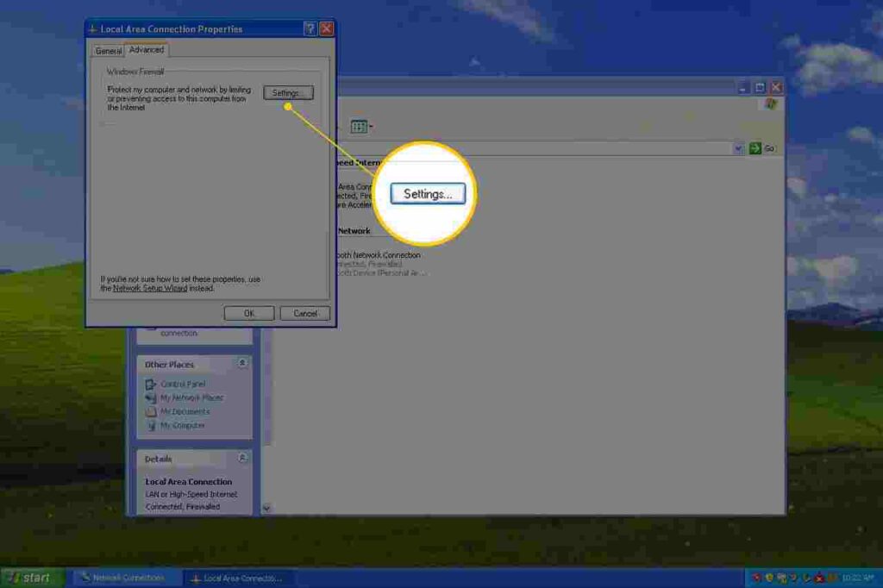Open the address bar dropdown
The width and height of the screenshot is (883, 588).
click(737, 147)
